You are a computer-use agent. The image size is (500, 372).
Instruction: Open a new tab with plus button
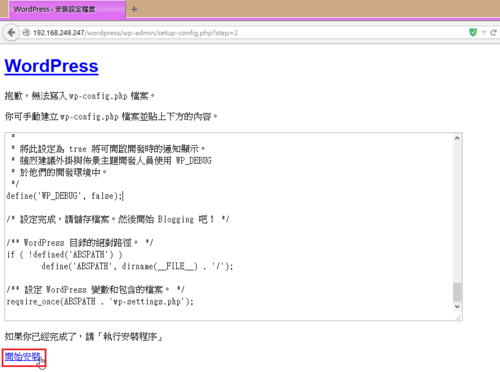point(134,9)
